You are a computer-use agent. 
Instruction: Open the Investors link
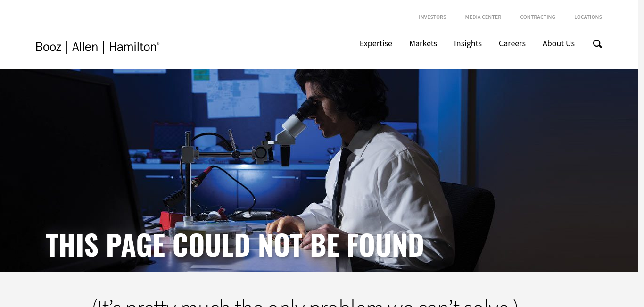pos(432,17)
